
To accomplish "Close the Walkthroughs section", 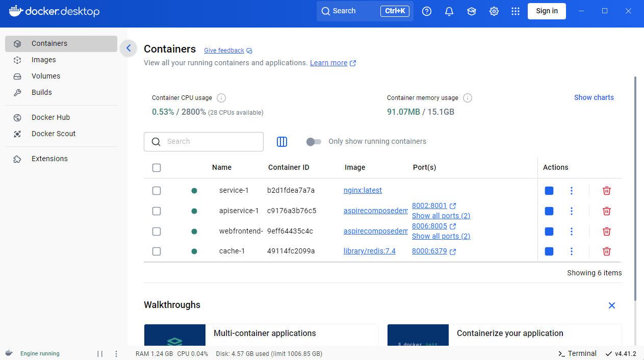I will [612, 305].
